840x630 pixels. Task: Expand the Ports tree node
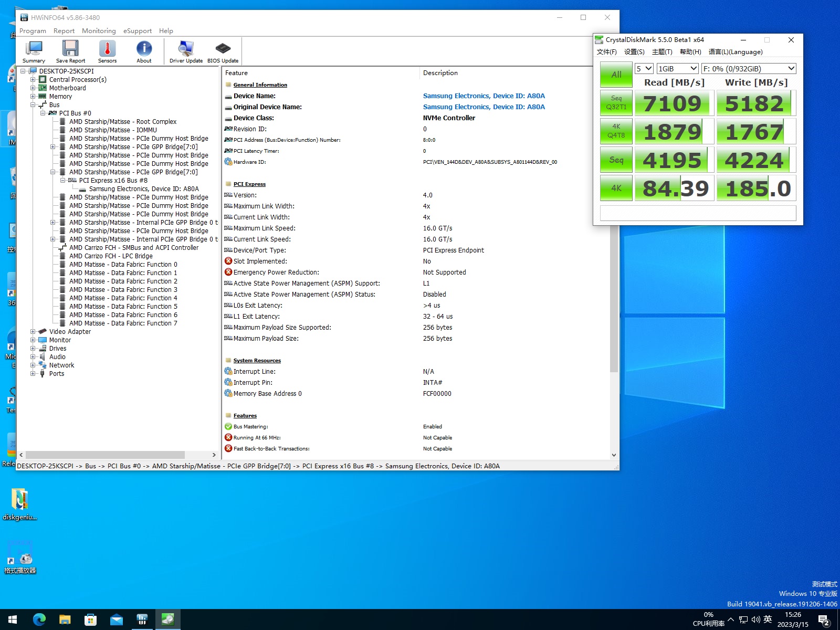tap(33, 374)
